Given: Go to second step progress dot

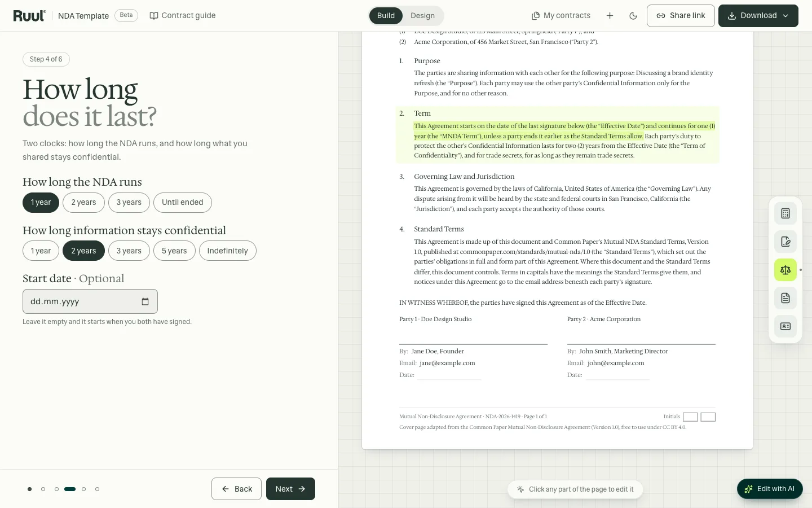Looking at the screenshot, I should pos(43,489).
